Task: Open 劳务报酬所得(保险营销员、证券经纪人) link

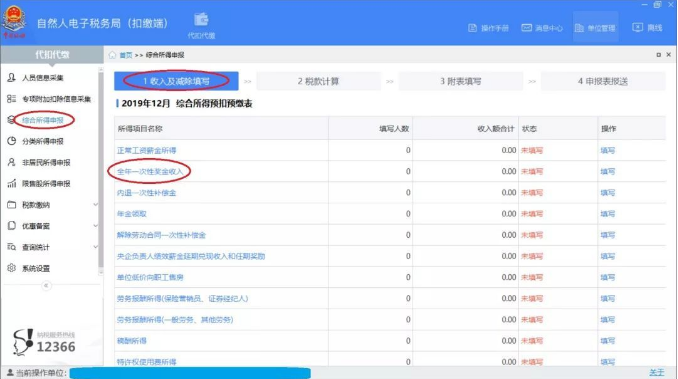Action: tap(182, 299)
